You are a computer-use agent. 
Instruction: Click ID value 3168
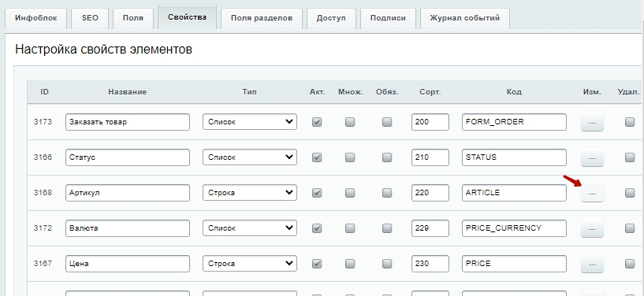(x=43, y=193)
